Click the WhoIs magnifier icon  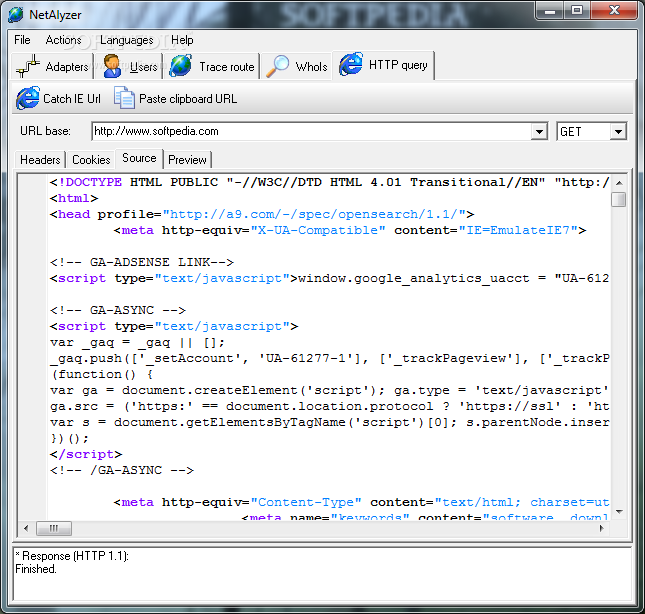(277, 66)
